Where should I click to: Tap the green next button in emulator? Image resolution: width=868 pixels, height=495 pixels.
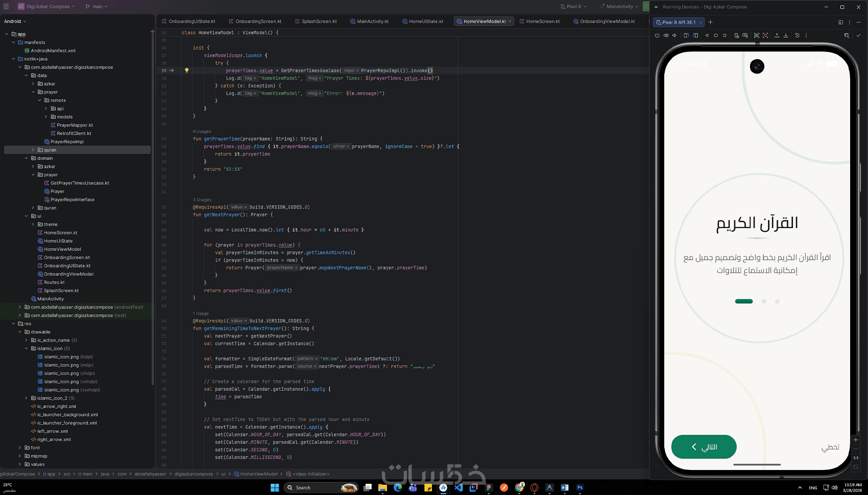(x=704, y=447)
